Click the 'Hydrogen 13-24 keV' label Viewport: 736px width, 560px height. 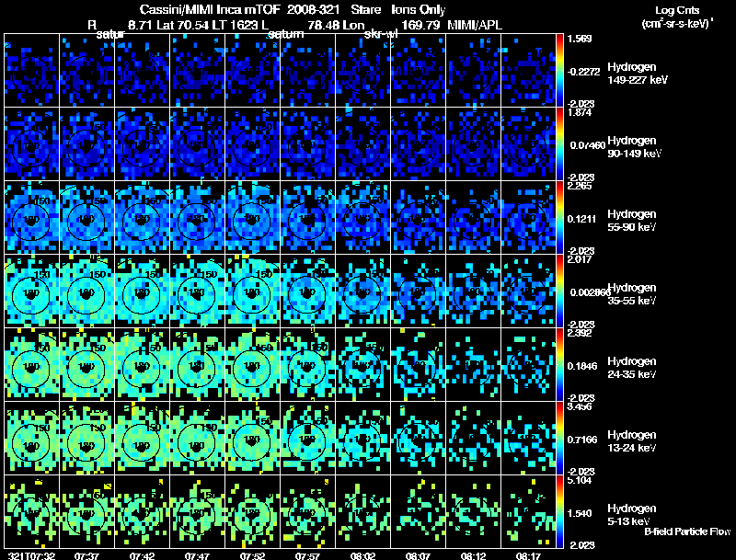(x=632, y=441)
